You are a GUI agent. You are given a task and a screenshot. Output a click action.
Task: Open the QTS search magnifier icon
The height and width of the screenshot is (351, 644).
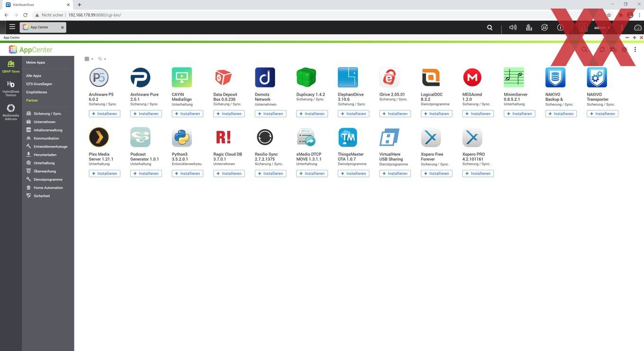490,27
